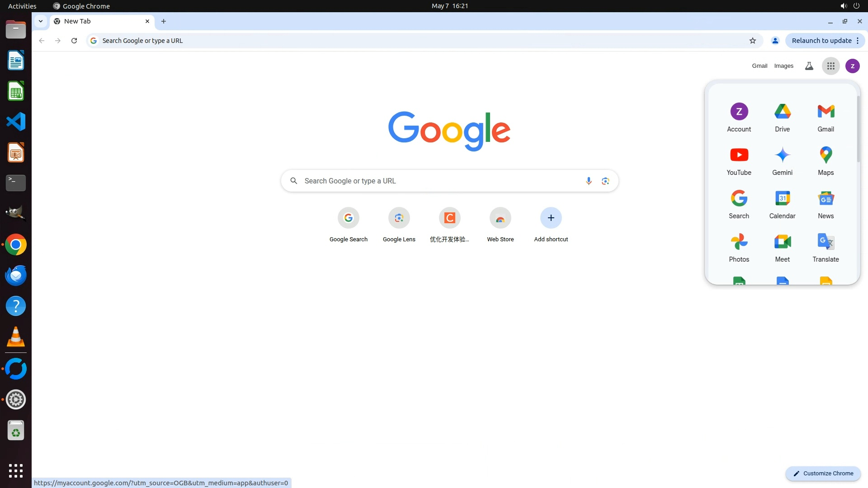
Task: Bookmark this tab with the star icon
Action: (752, 41)
